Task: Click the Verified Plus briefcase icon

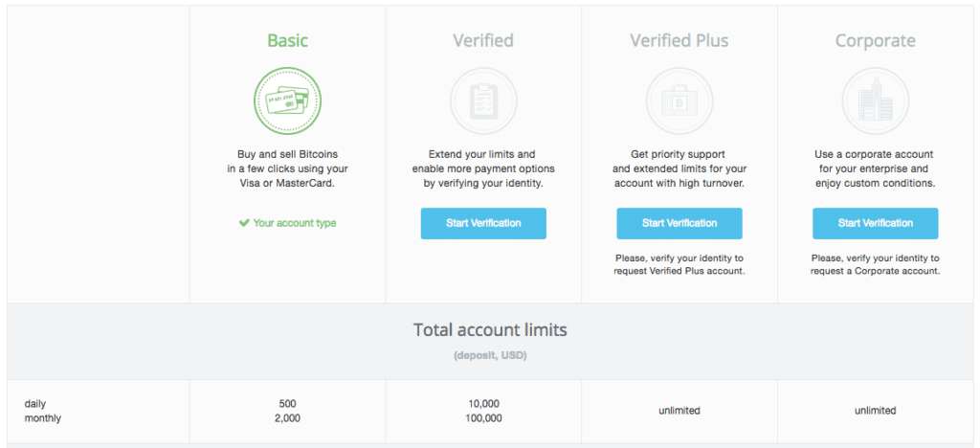Action: pos(679,101)
